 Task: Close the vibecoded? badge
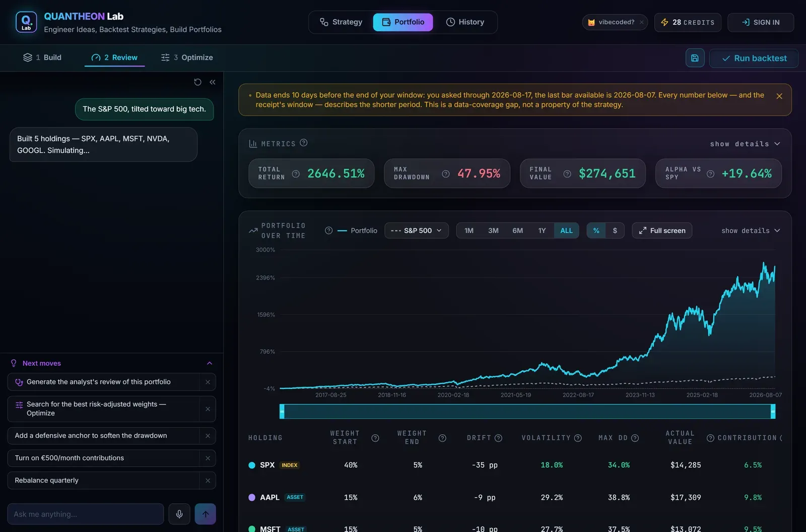pos(641,22)
